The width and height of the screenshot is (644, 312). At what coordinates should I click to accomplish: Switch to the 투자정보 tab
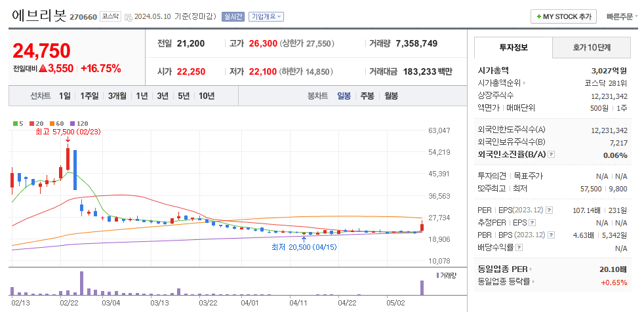click(513, 47)
